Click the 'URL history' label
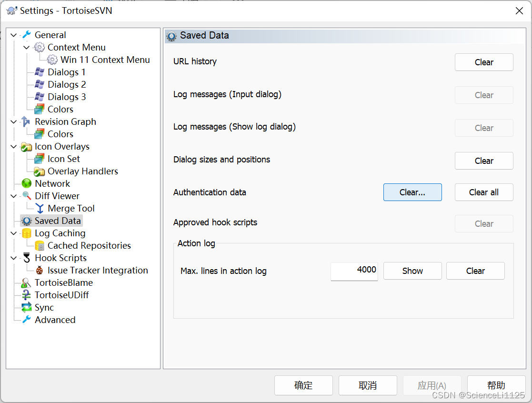 [x=195, y=61]
